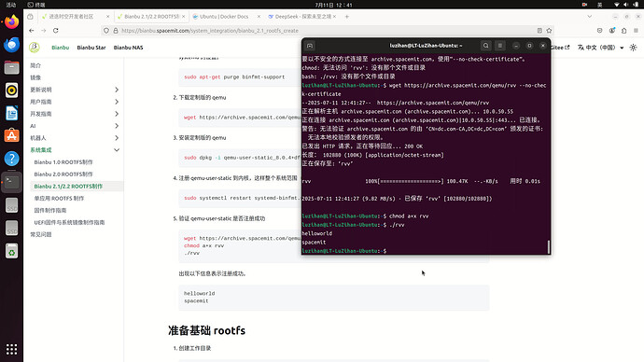This screenshot has height=362, width=644.
Task: Open the terminal hamburger menu
Action: [500, 46]
